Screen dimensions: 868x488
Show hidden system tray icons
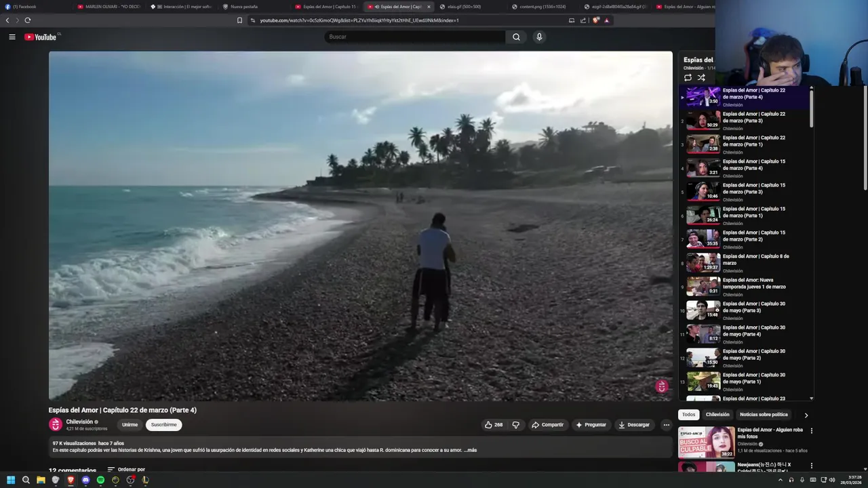tap(780, 480)
